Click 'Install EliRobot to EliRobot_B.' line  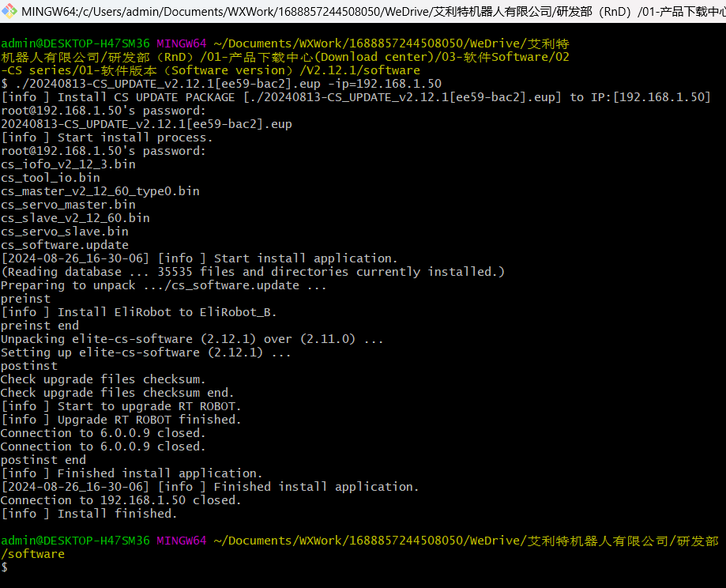point(138,312)
